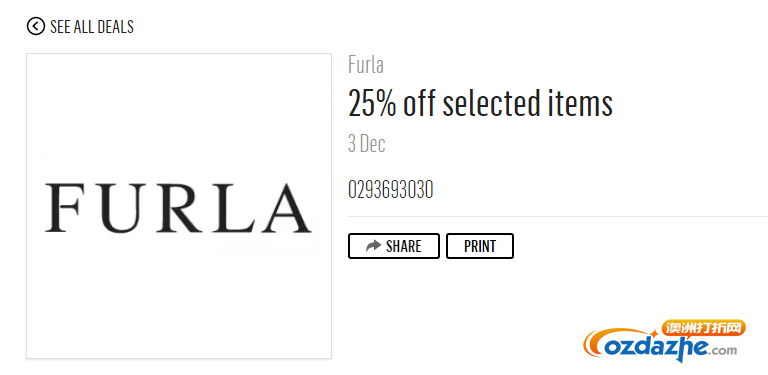Click the circled back arrow icon
The height and width of the screenshot is (375, 768).
pos(36,26)
